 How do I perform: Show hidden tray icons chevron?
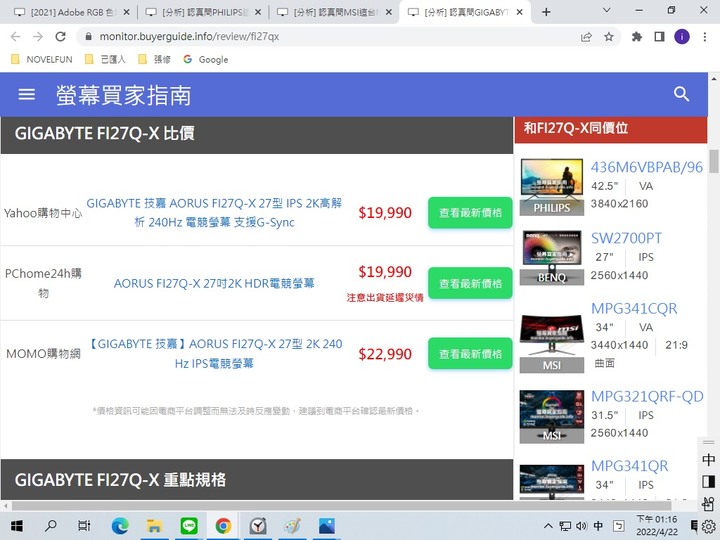click(x=548, y=526)
